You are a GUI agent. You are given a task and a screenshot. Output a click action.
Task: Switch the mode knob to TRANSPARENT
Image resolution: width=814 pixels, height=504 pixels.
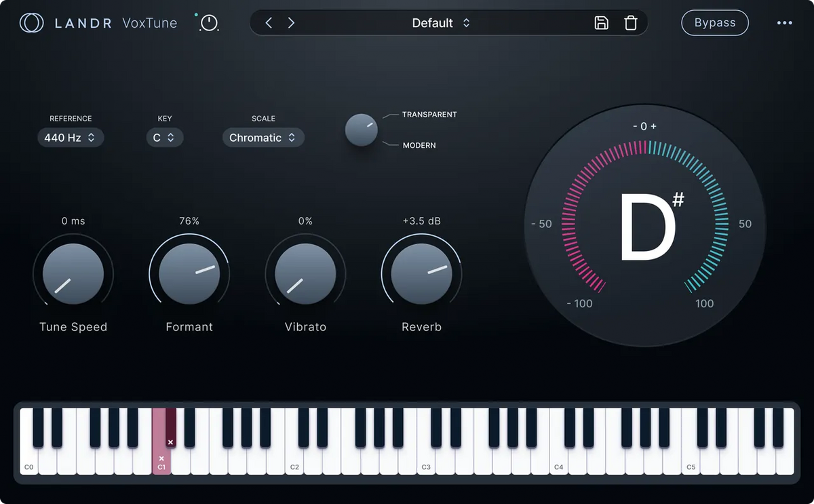point(429,114)
